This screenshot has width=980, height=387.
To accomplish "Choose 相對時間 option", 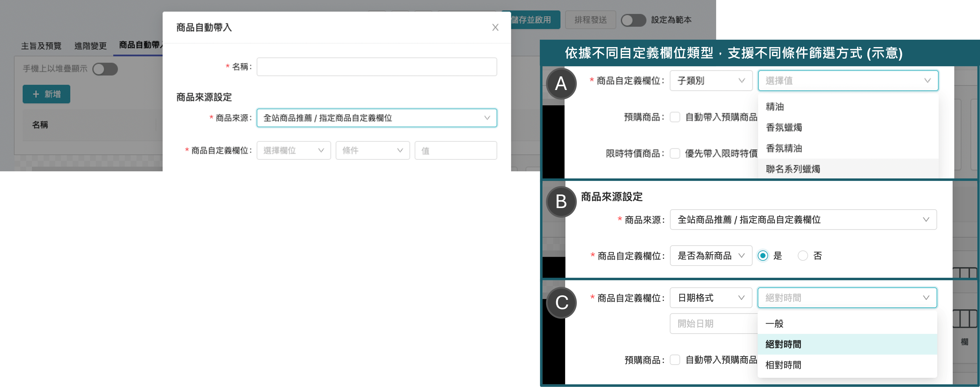I will point(783,365).
